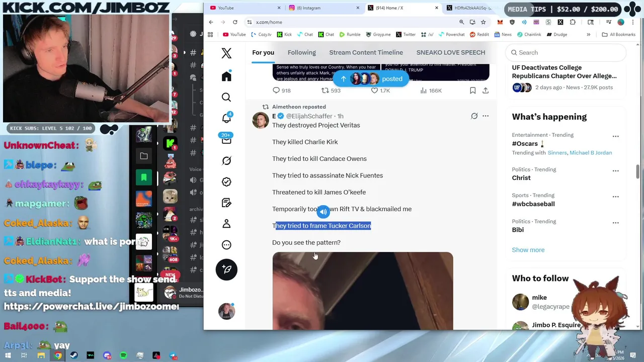This screenshot has height=362, width=644.
Task: Expand hidden bookmarks chevron
Action: coord(588,35)
